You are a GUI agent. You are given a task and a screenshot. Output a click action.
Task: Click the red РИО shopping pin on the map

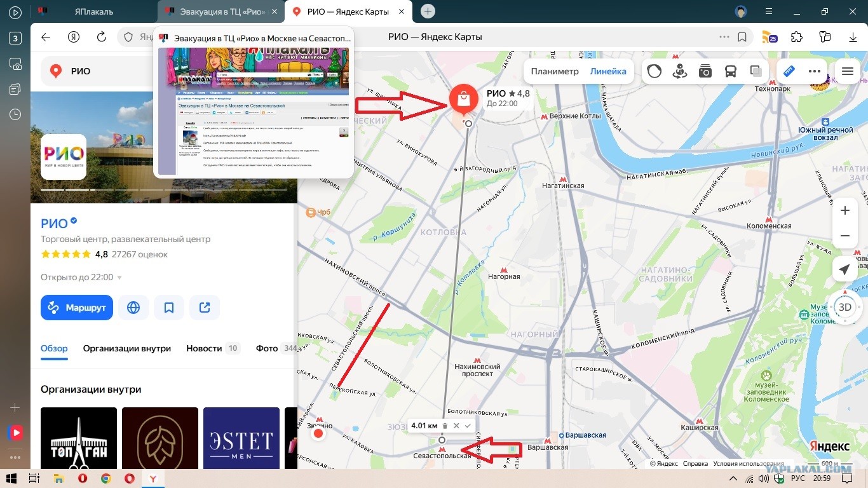click(463, 100)
